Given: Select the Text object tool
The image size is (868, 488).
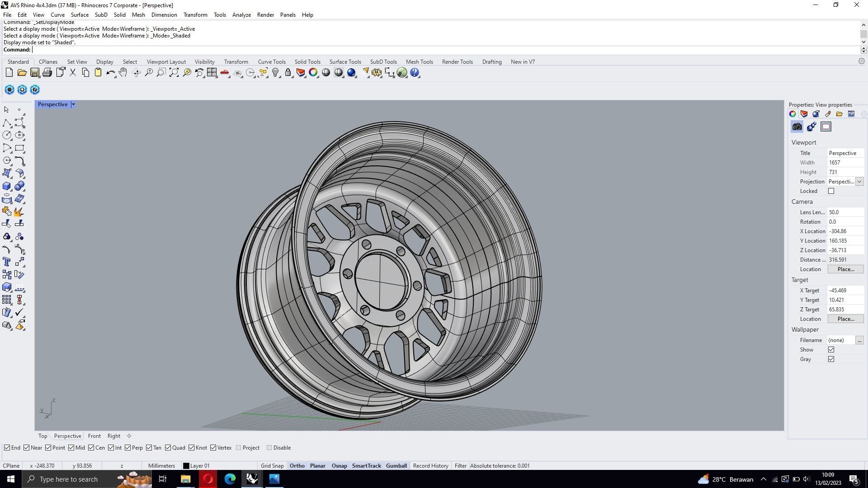Looking at the screenshot, I should [7, 262].
